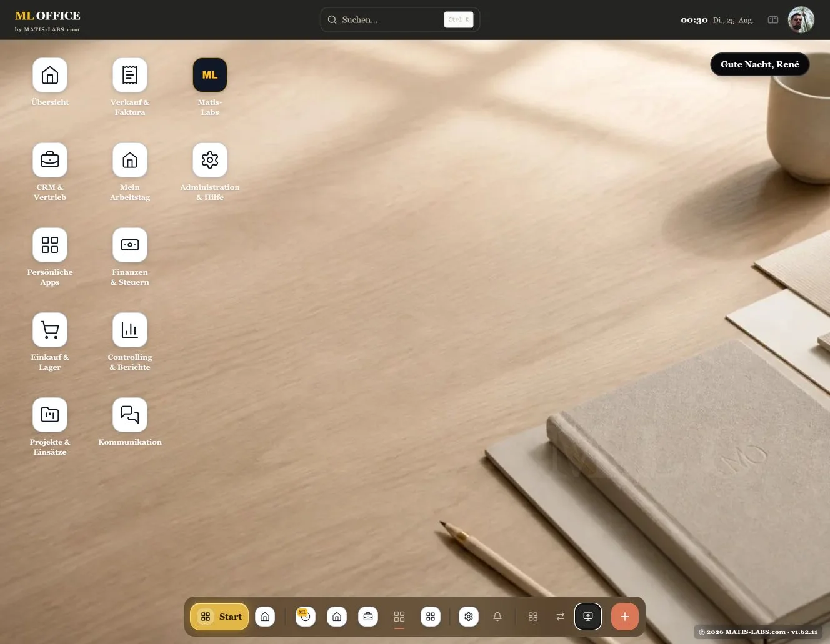Open Projekte & Einsätze folder icon
Viewport: 830px width, 644px height.
[x=50, y=415]
